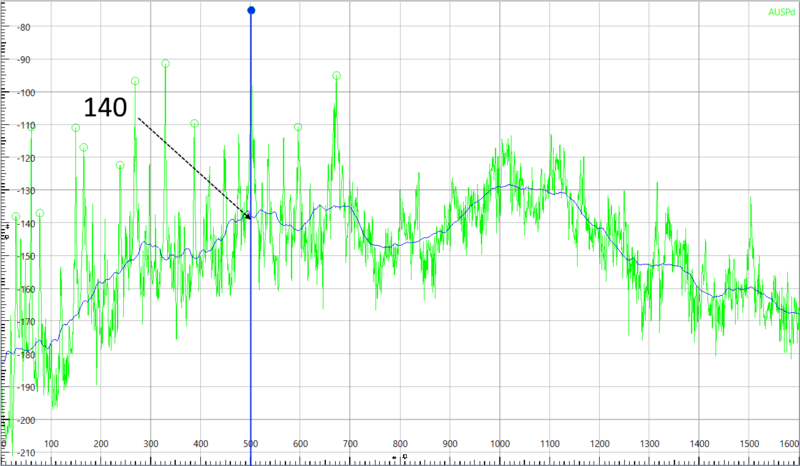This screenshot has width=800, height=466.
Task: Click the circled peak marker near 670
Action: (337, 76)
